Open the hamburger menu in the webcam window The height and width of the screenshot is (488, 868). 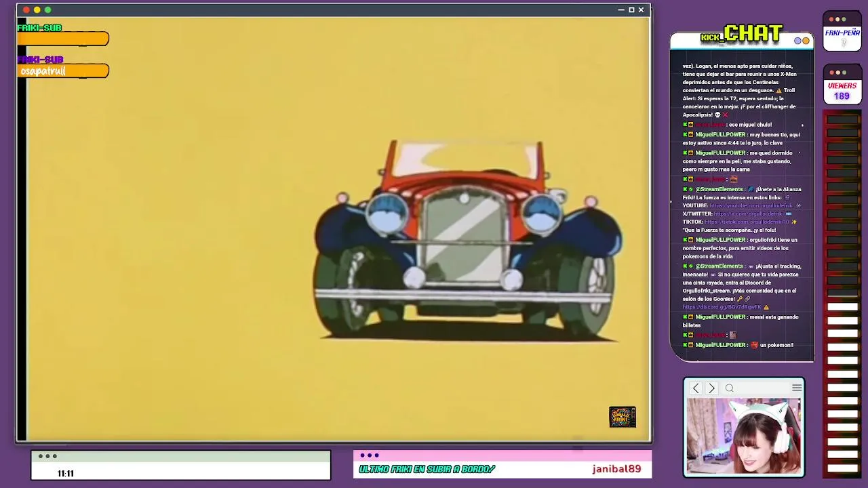point(797,388)
